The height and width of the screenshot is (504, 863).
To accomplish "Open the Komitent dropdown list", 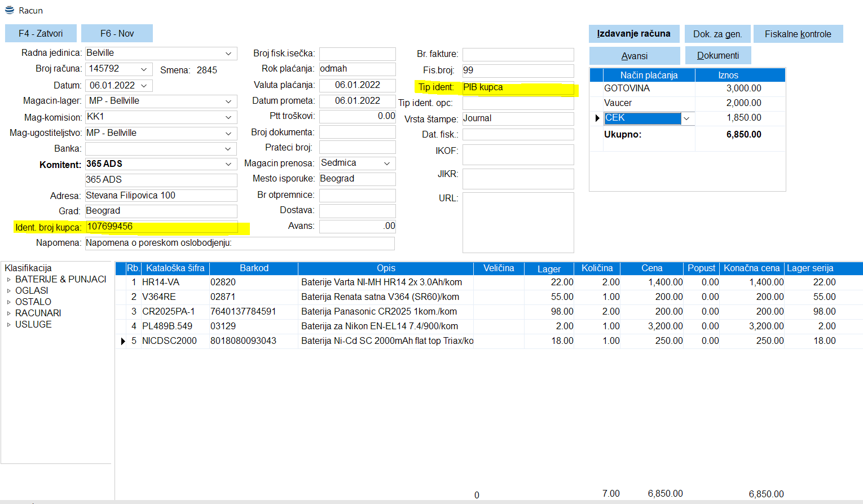I will pos(228,164).
